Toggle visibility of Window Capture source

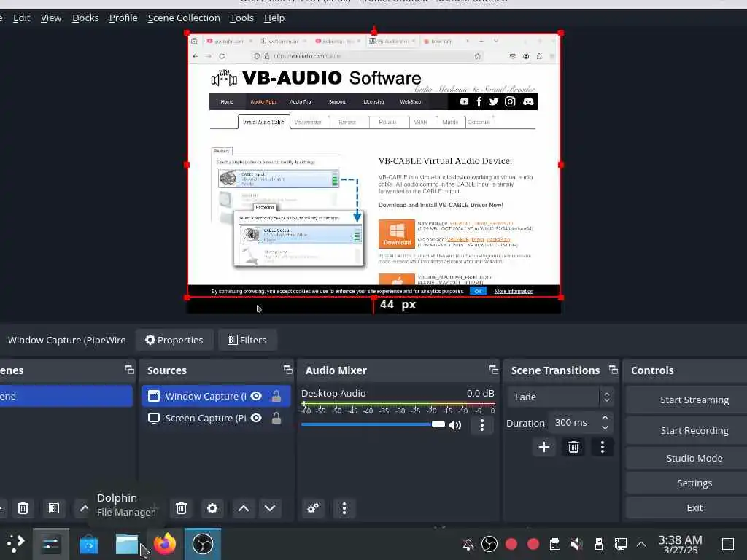coord(256,396)
